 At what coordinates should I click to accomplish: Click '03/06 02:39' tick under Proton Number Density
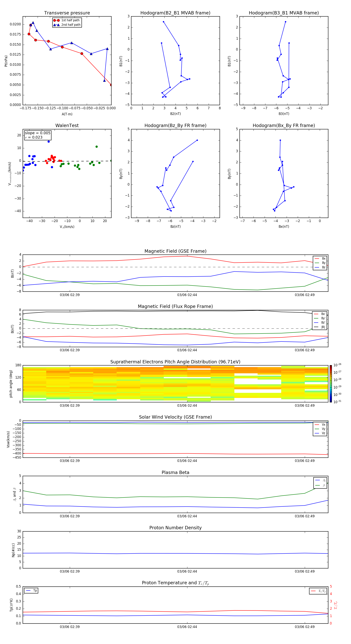click(70, 571)
